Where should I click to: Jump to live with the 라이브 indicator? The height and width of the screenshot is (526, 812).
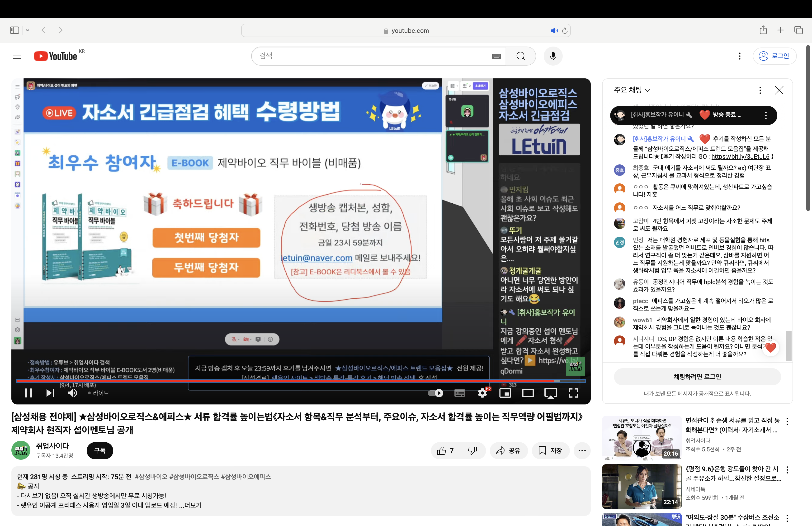pyautogui.click(x=98, y=393)
